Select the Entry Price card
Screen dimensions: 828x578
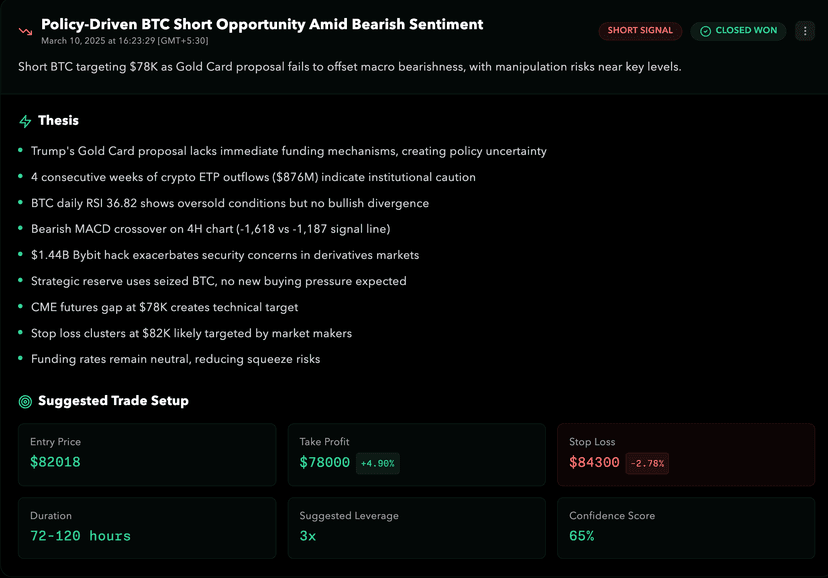(x=147, y=454)
